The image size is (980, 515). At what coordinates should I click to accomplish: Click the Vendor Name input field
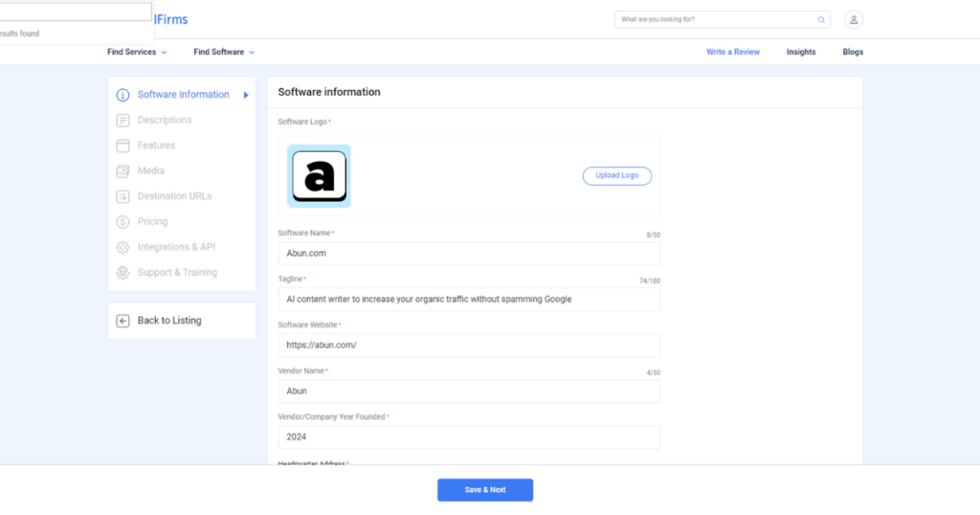point(469,392)
